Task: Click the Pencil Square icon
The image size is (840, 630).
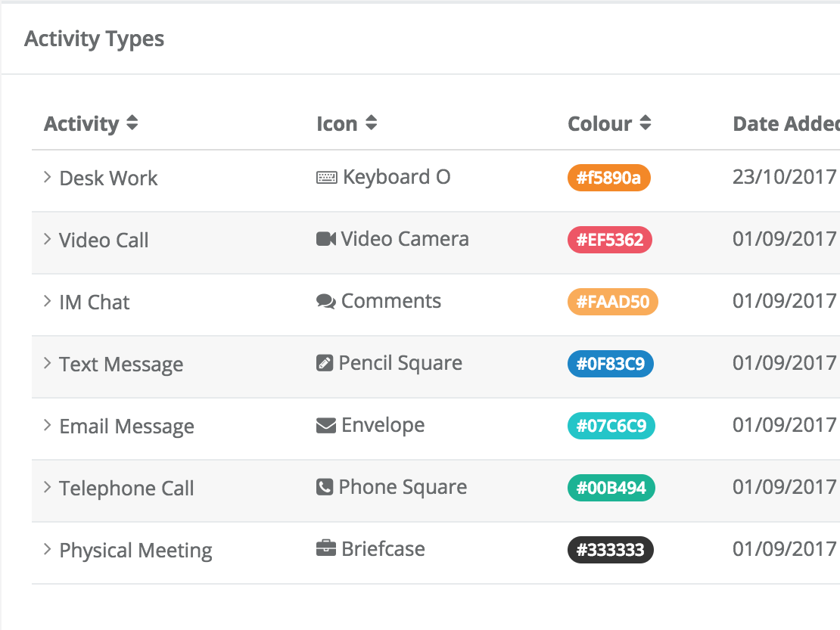Action: pos(325,363)
